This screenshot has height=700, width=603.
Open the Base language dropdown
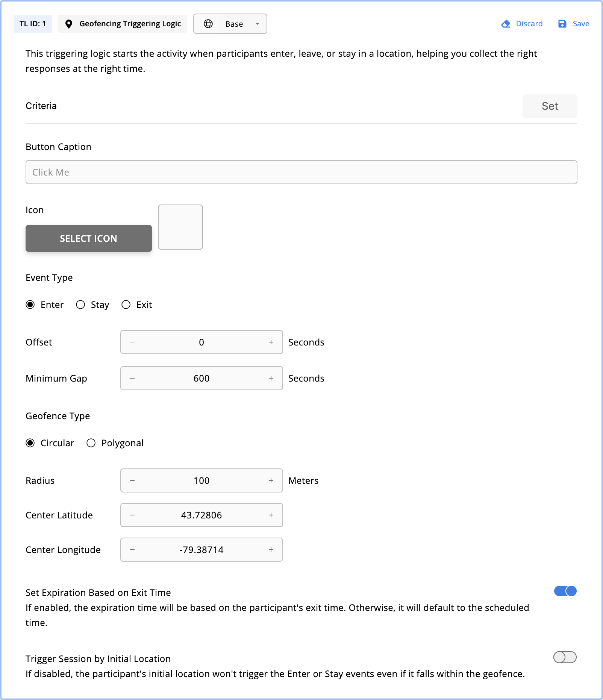click(257, 23)
